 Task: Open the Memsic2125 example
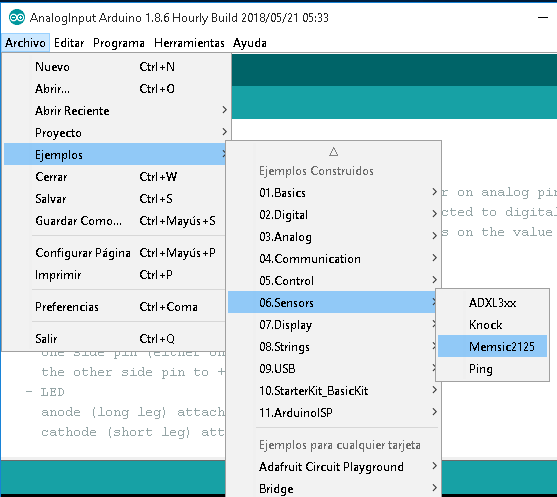click(492, 347)
